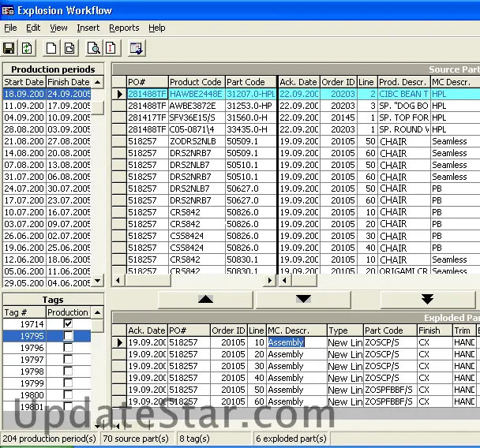
Task: Click the Finish Date column header
Action: (x=69, y=82)
